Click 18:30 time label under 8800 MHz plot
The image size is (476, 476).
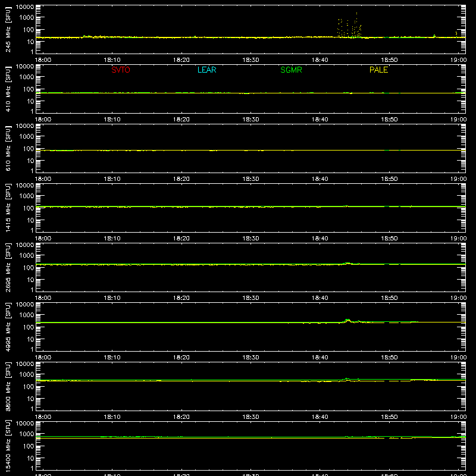[x=250, y=417]
